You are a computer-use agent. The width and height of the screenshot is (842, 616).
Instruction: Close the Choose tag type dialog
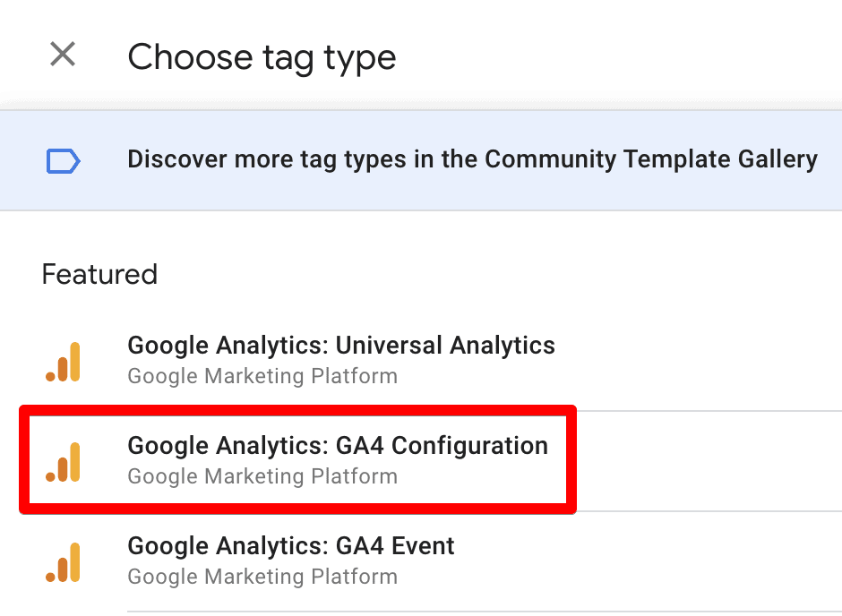click(x=62, y=54)
